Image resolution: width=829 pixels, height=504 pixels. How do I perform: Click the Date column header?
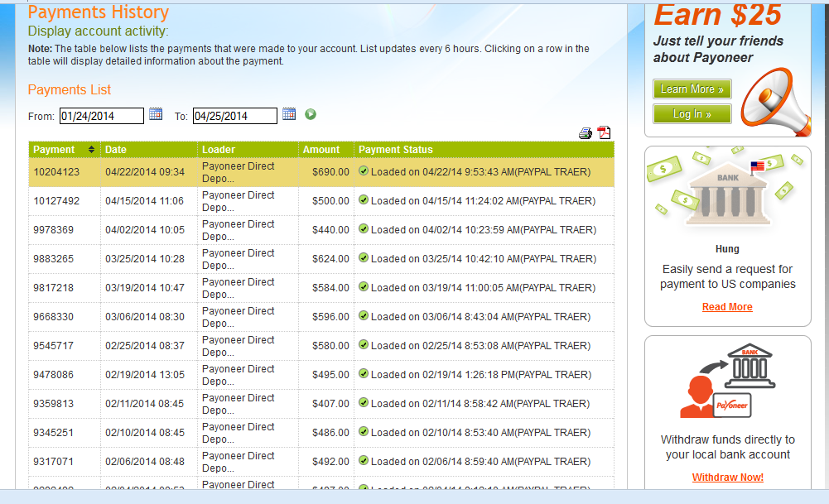click(x=148, y=150)
